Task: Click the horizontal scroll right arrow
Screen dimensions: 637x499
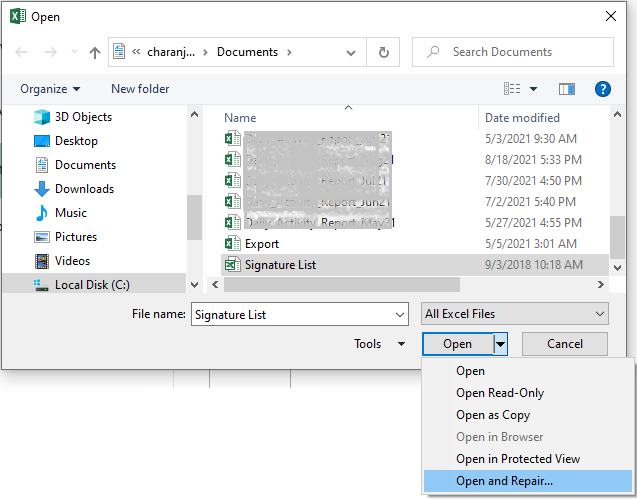Action: pyautogui.click(x=600, y=284)
